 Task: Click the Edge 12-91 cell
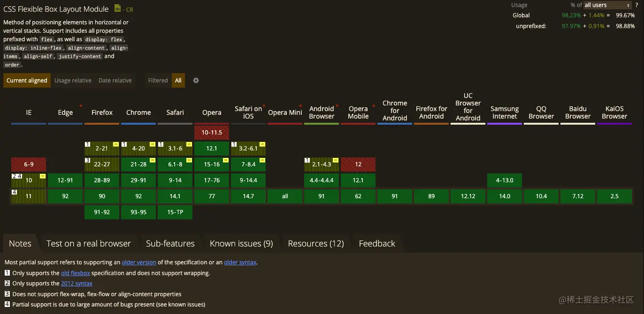click(x=65, y=180)
